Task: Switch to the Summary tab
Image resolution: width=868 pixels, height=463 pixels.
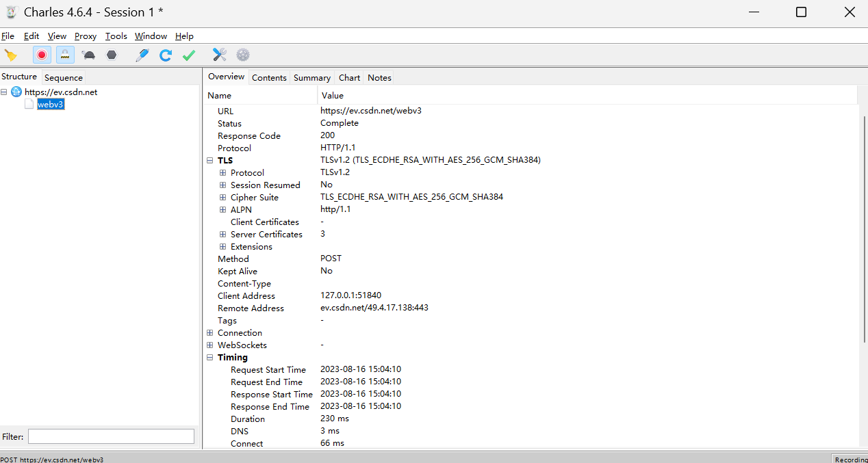Action: (312, 77)
